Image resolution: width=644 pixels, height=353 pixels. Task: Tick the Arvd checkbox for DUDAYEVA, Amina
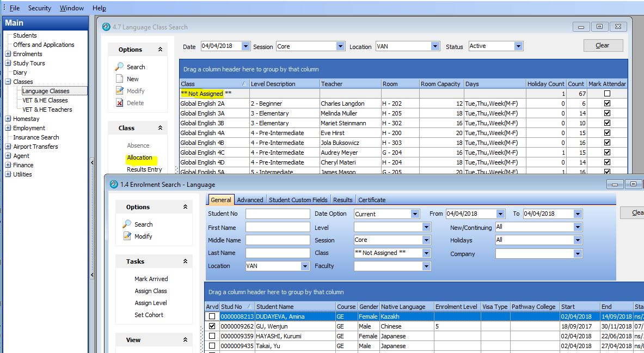tap(212, 317)
